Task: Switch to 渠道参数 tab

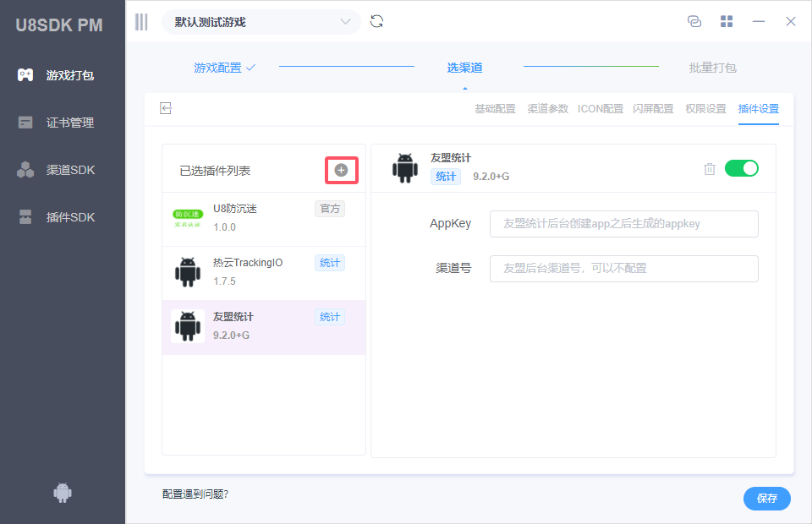Action: (x=548, y=109)
